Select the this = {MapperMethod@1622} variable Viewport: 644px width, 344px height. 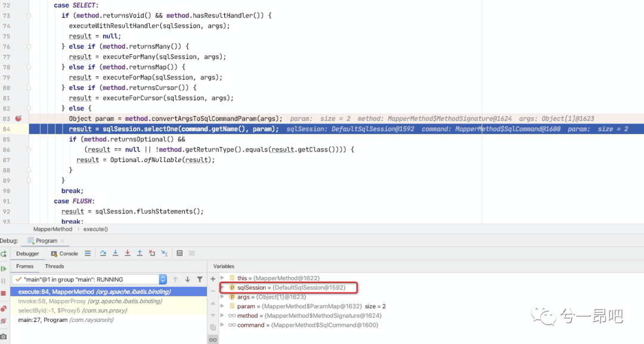coord(278,278)
